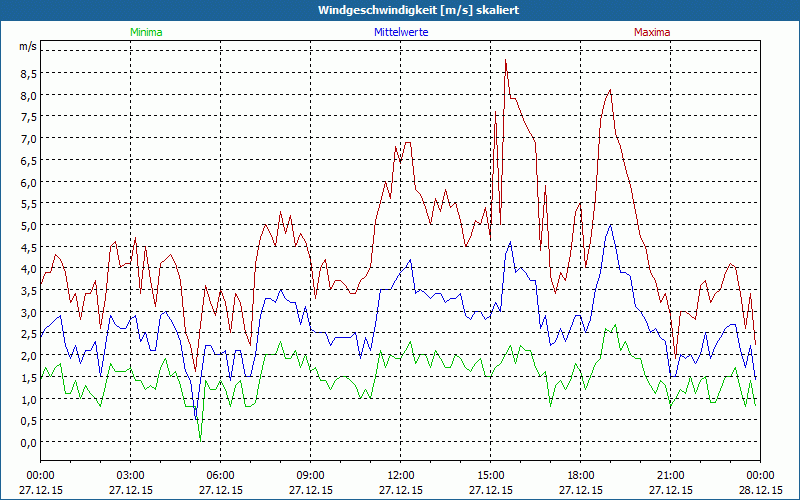The image size is (800, 500).
Task: Click the 6,0 y-axis value
Action: (29, 182)
